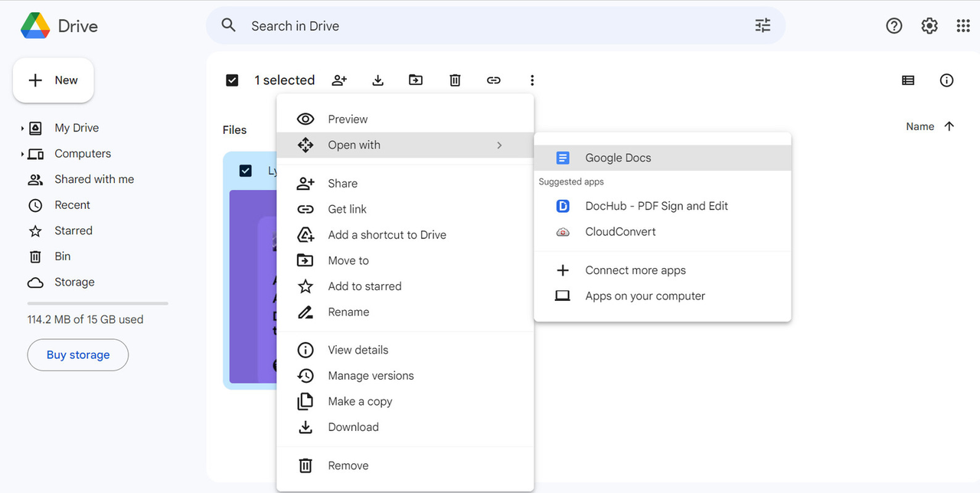
Task: Open DocHub - PDF Sign and Edit
Action: coord(662,206)
